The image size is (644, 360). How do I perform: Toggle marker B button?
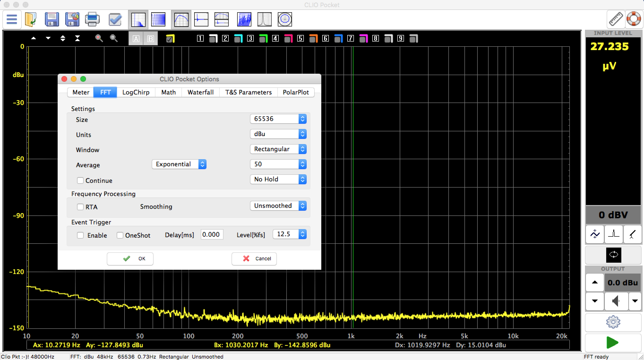click(x=150, y=39)
